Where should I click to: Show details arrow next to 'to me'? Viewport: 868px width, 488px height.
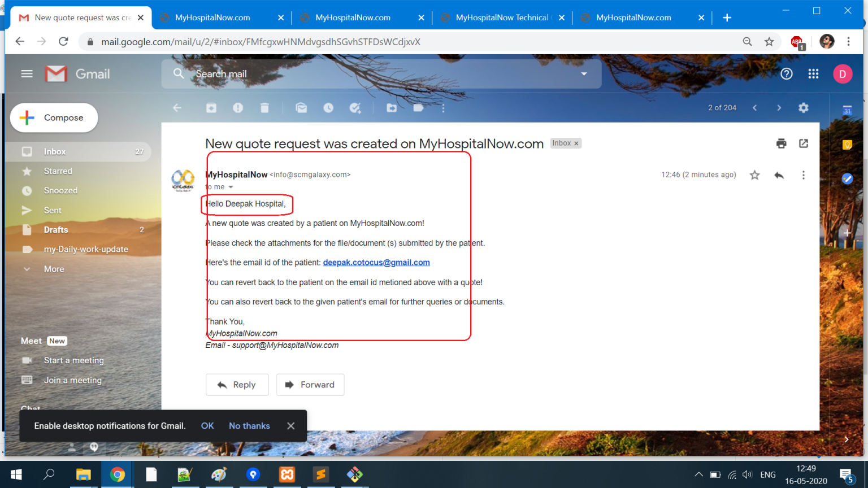(231, 187)
